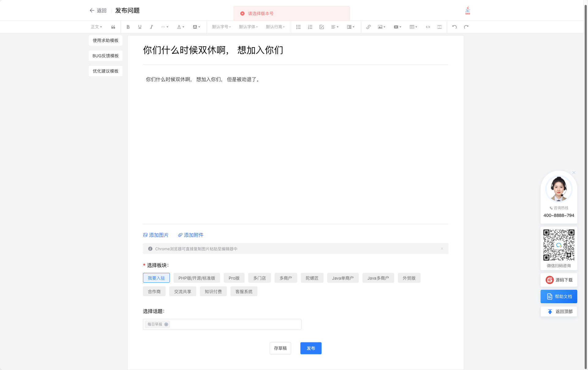Screen dimensions: 588x370
Task: Click 添加附件 to add an attachment
Action: (191, 235)
